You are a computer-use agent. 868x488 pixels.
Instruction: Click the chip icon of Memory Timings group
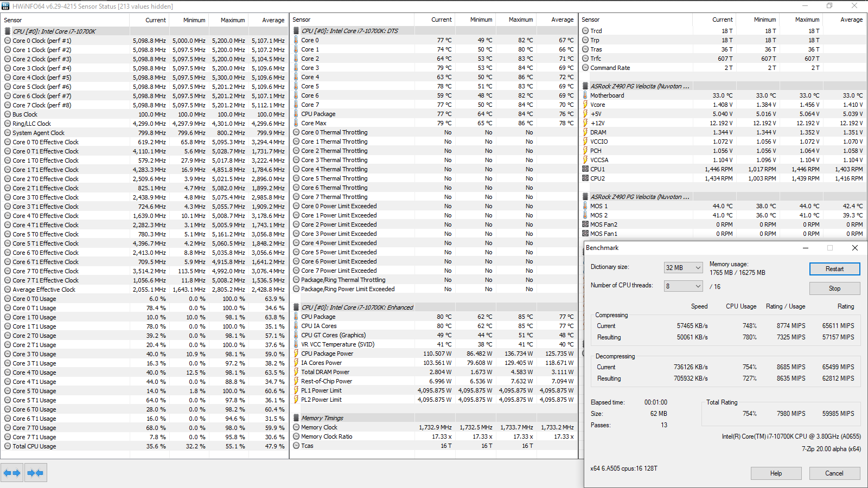296,418
